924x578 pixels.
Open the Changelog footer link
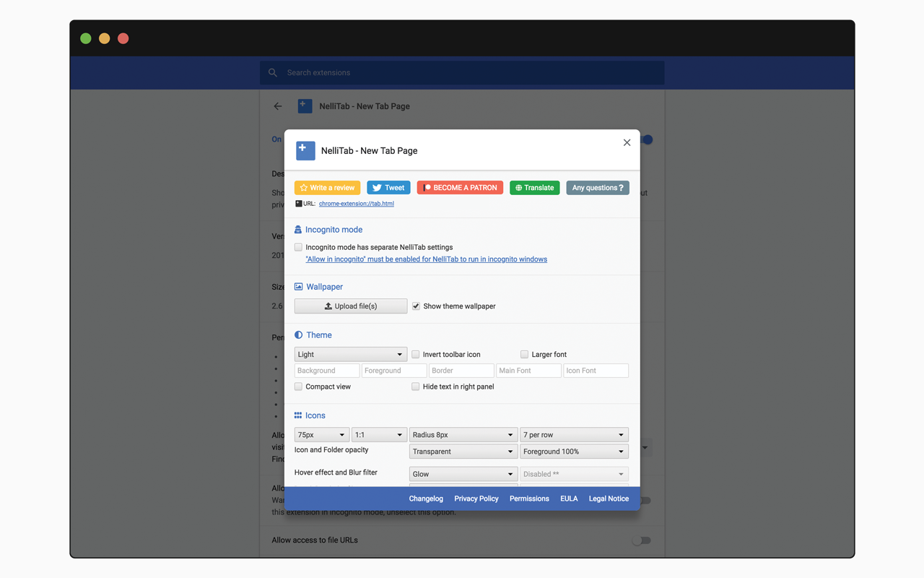[426, 499]
